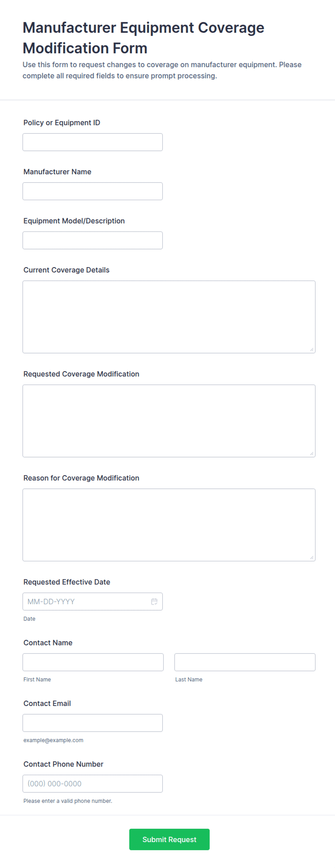Select the First Name field
The height and width of the screenshot is (868, 335).
click(93, 662)
